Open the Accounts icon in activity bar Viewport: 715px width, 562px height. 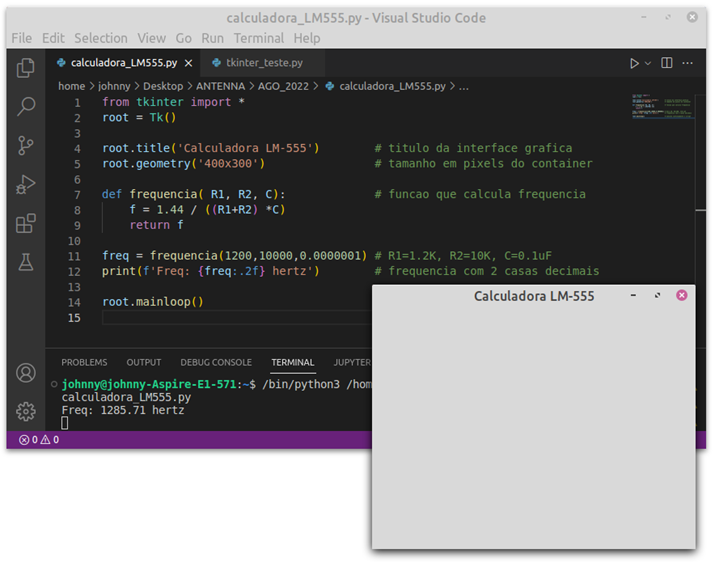(x=26, y=373)
